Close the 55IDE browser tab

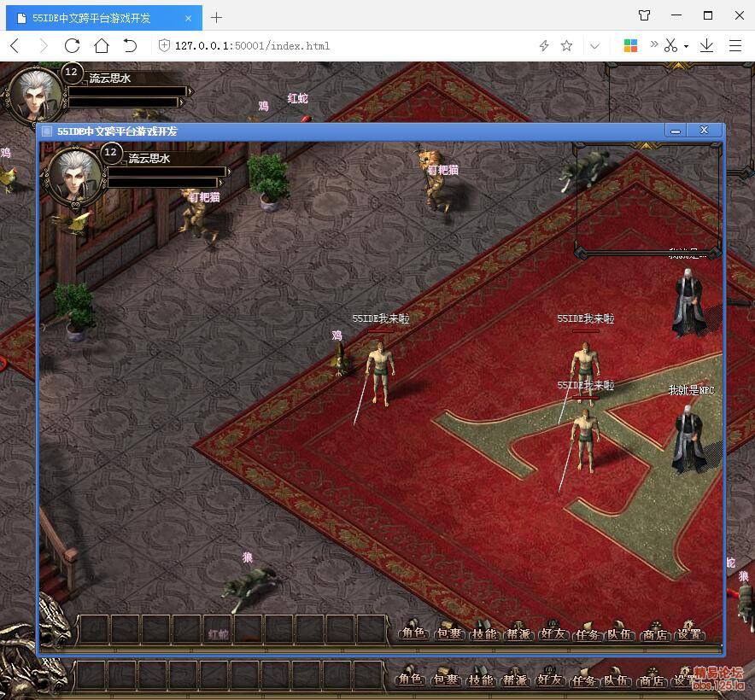pyautogui.click(x=188, y=18)
